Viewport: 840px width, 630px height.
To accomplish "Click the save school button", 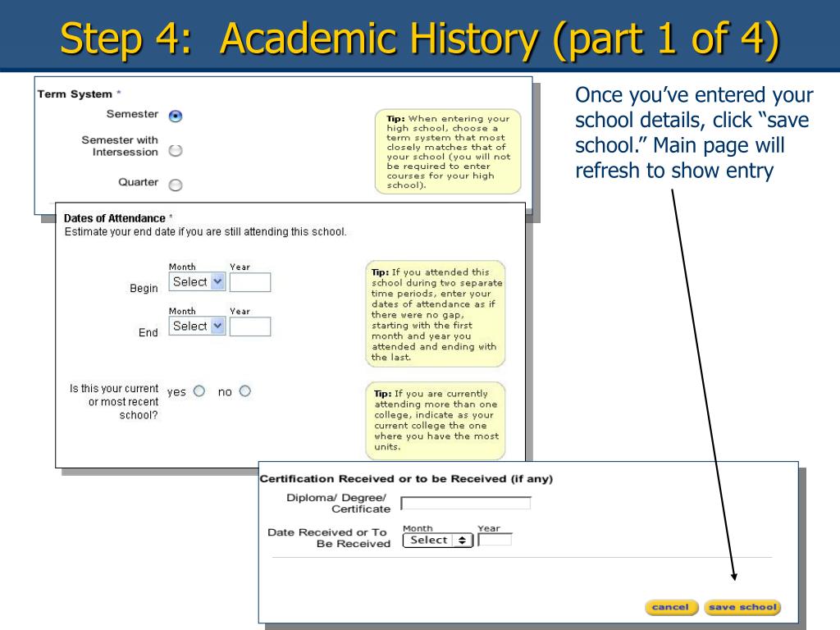I will point(742,607).
